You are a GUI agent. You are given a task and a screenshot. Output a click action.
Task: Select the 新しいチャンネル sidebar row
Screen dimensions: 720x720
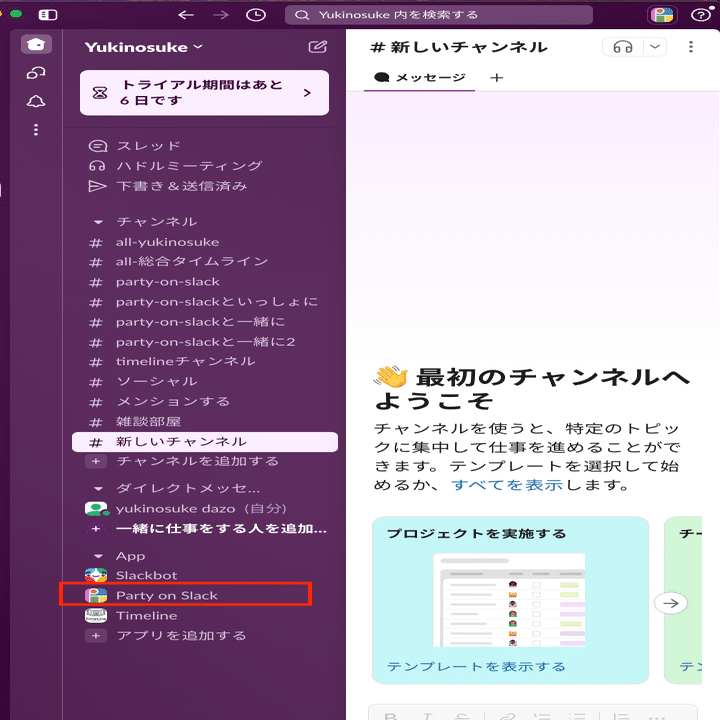pyautogui.click(x=205, y=442)
